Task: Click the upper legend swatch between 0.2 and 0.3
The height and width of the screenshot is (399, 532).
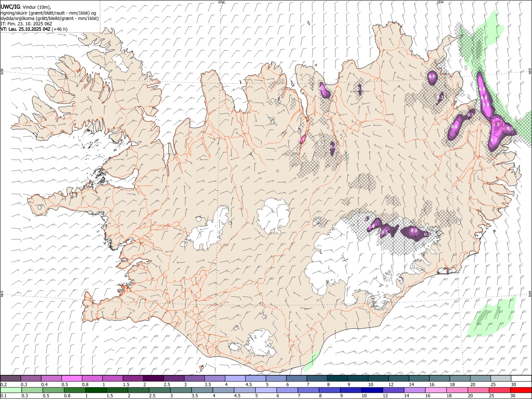Action: pyautogui.click(x=10, y=379)
